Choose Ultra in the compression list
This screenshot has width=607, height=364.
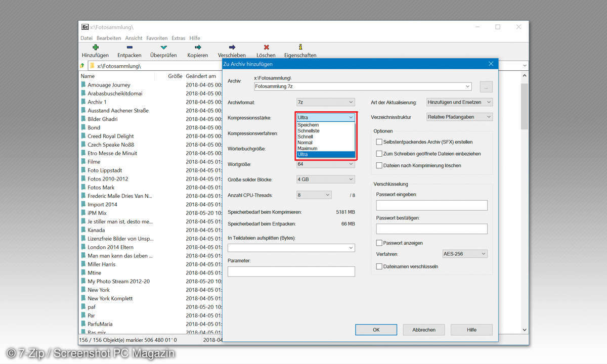[325, 155]
